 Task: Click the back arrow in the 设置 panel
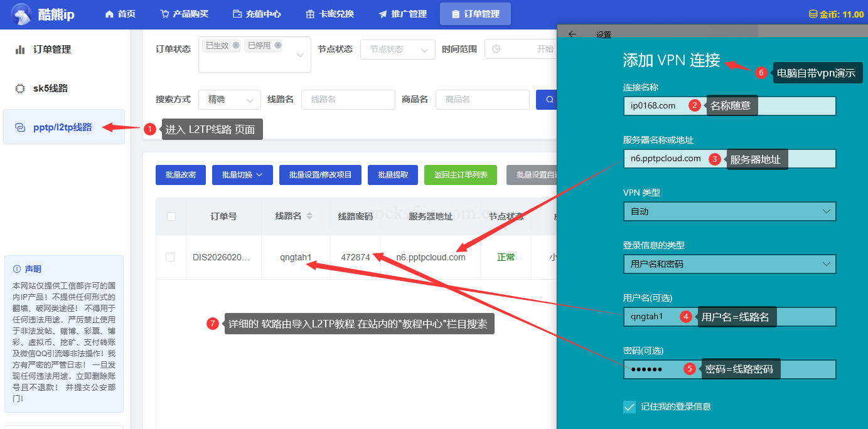pos(572,34)
